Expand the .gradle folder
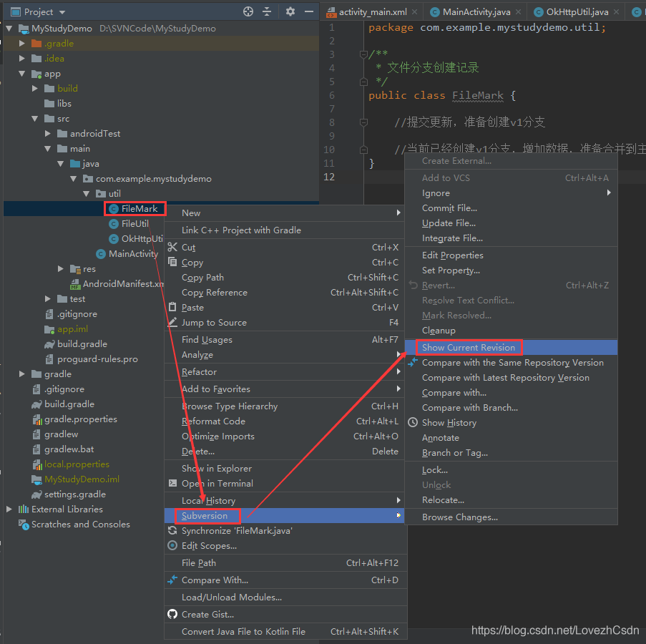646x644 pixels. [x=22, y=43]
